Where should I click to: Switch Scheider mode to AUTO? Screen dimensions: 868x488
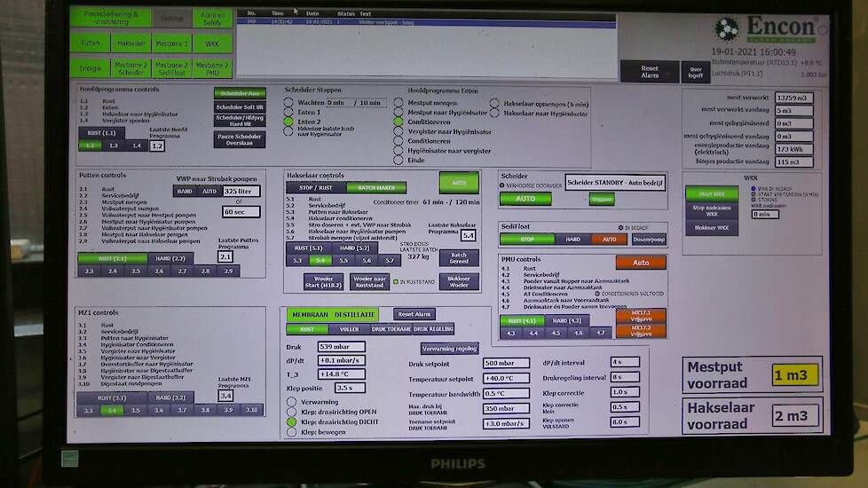pos(526,199)
